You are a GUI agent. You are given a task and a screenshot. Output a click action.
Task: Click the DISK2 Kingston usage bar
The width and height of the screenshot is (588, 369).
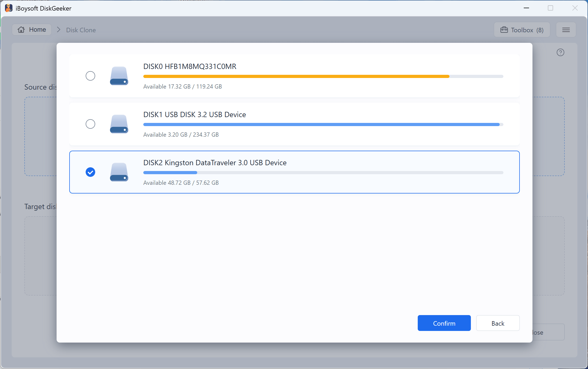pos(323,173)
